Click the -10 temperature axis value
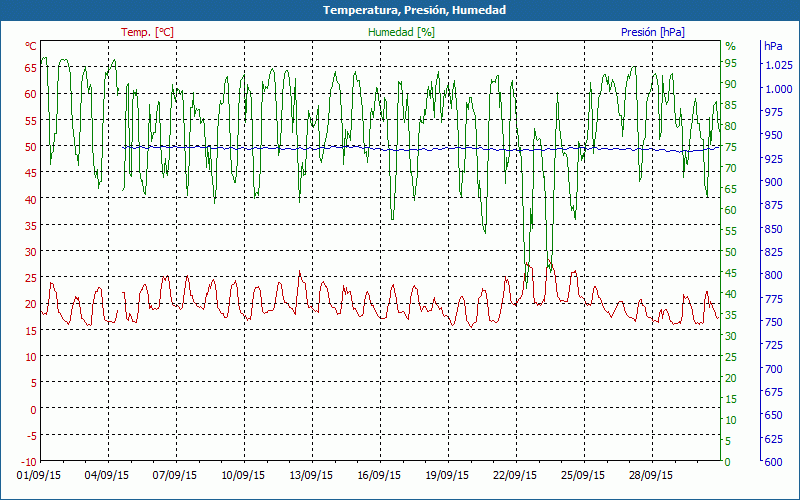 pyautogui.click(x=29, y=462)
